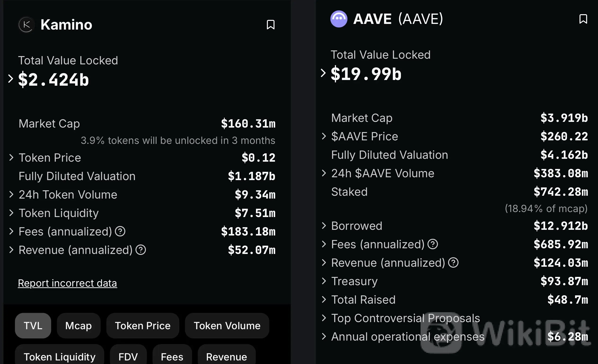
Task: Click Report incorrect data link
Action: click(x=67, y=283)
